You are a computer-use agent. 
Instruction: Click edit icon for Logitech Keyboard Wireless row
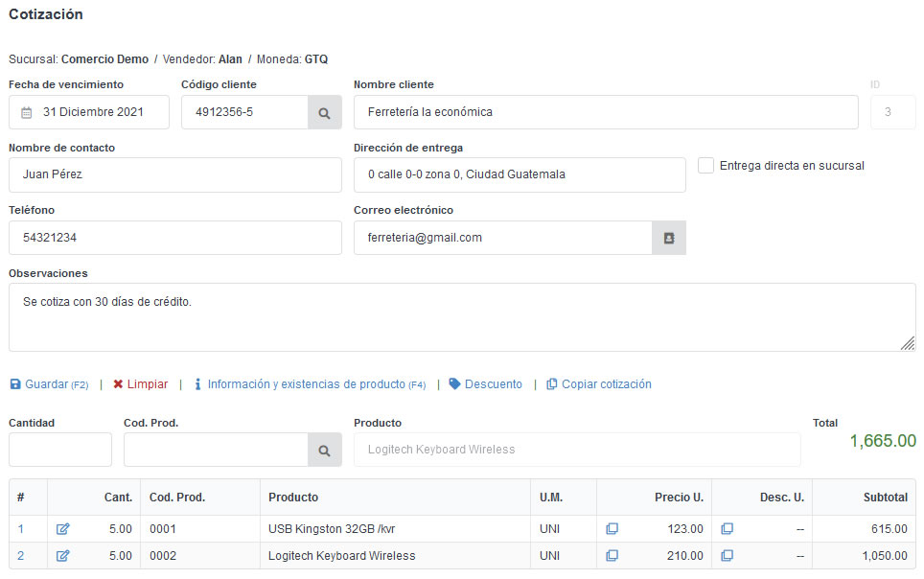pyautogui.click(x=63, y=556)
